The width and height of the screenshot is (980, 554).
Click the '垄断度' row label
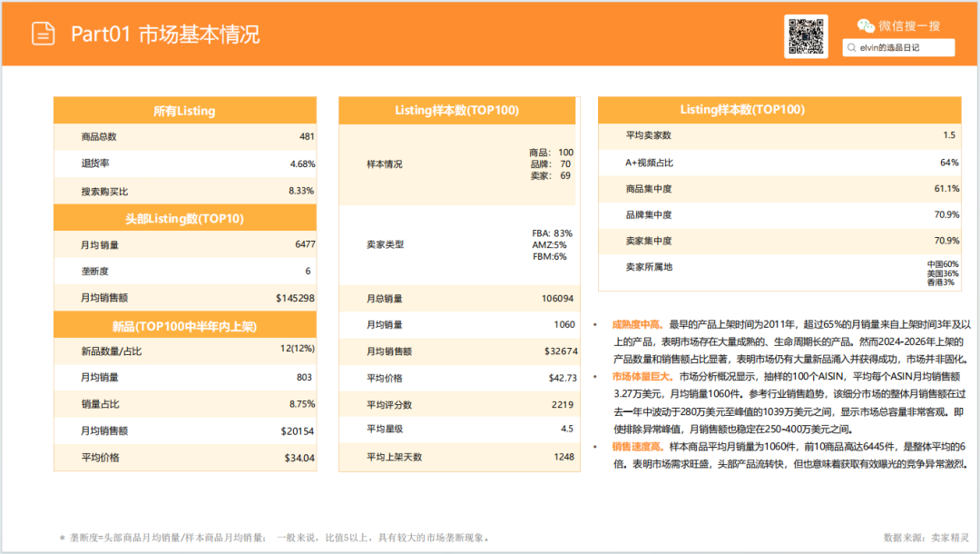pos(95,272)
